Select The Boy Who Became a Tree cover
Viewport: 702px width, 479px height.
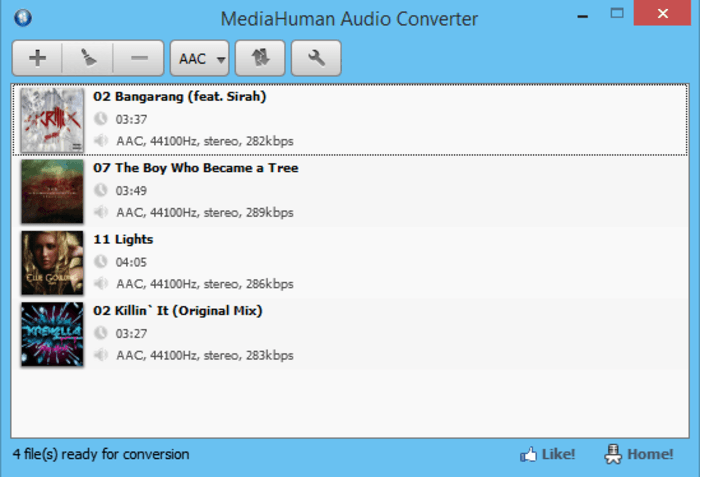[52, 192]
